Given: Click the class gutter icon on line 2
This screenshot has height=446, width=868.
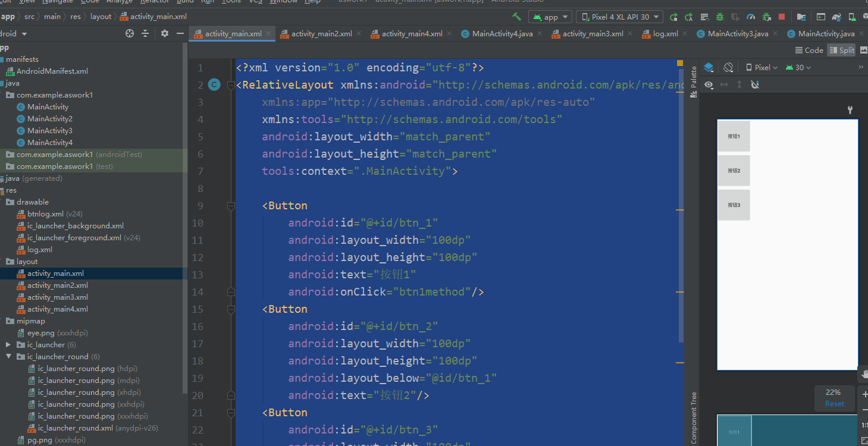Looking at the screenshot, I should [x=214, y=85].
